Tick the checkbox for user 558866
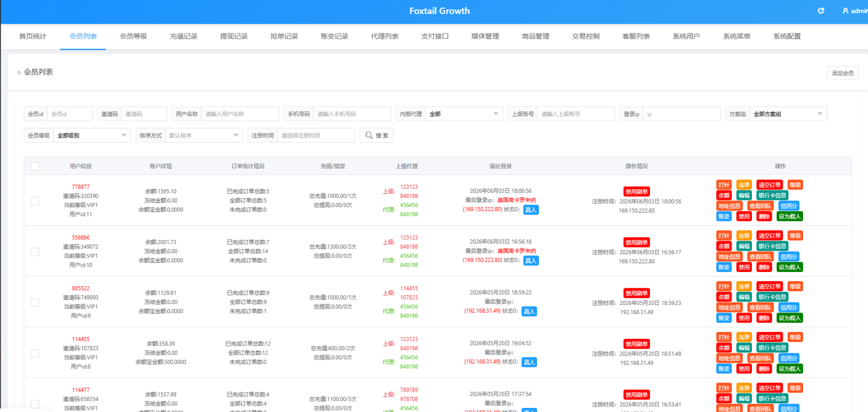Viewport: 868px width, 412px height. tap(35, 252)
